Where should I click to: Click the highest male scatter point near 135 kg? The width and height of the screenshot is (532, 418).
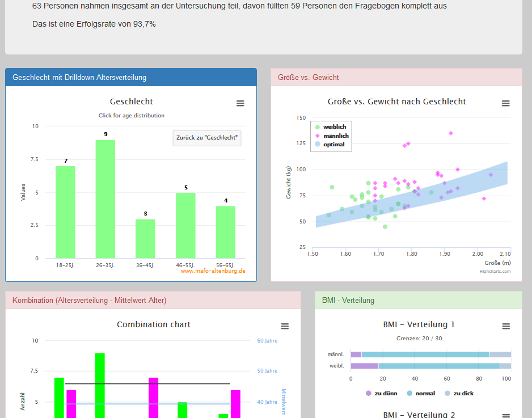click(451, 133)
